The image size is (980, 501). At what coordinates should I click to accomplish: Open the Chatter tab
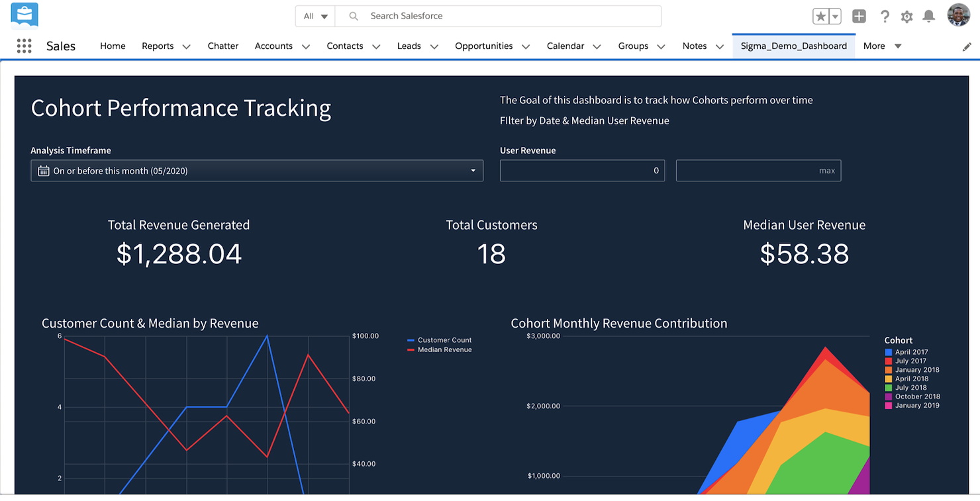click(x=222, y=46)
